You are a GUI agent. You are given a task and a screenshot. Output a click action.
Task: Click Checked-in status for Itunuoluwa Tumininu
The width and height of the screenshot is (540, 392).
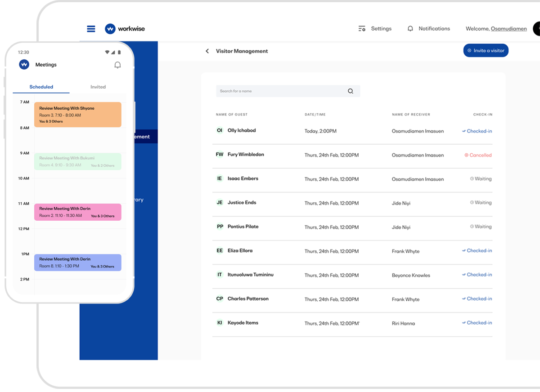click(477, 275)
